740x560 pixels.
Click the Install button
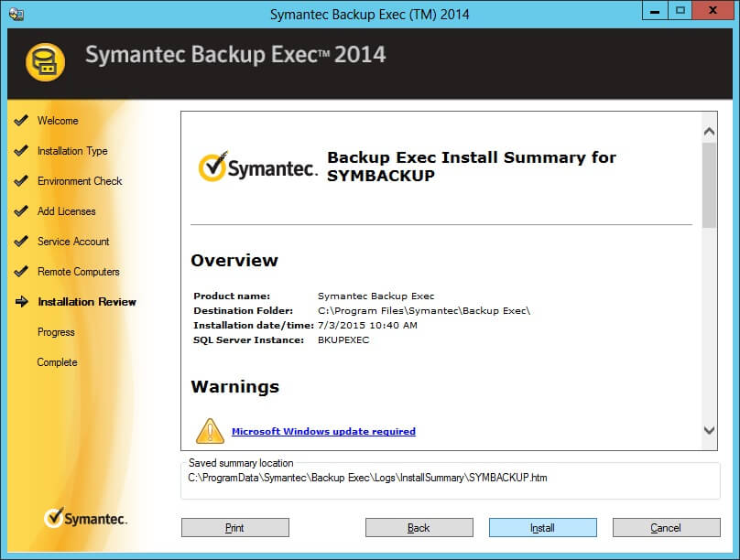(x=543, y=527)
